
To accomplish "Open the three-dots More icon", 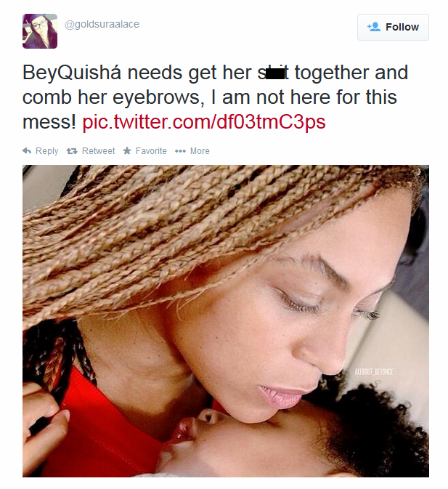I will coord(180,151).
